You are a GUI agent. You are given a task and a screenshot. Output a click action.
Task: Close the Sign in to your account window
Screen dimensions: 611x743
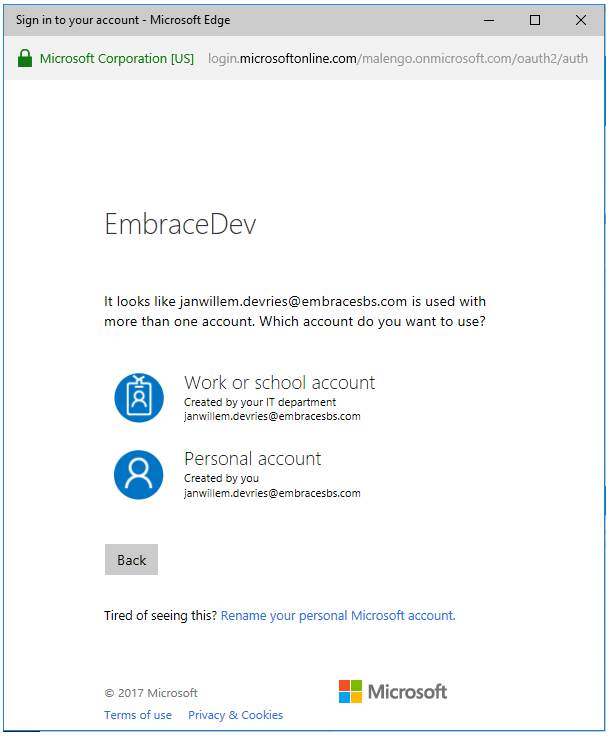(x=581, y=20)
